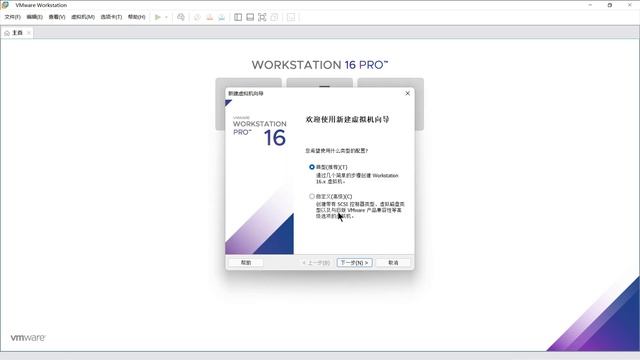
Task: Click the Unity mode toolbar icon
Action: click(x=274, y=17)
